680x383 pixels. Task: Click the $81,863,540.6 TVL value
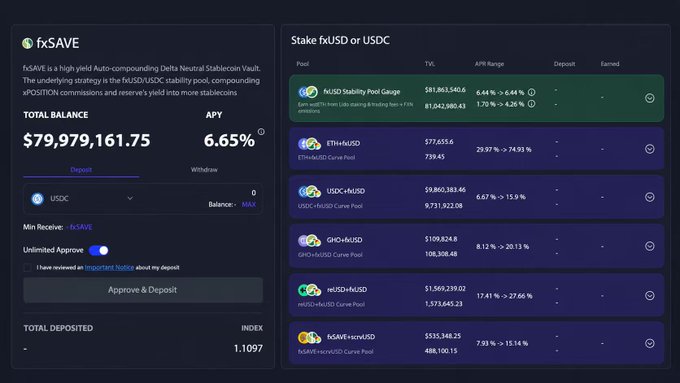[x=445, y=90]
